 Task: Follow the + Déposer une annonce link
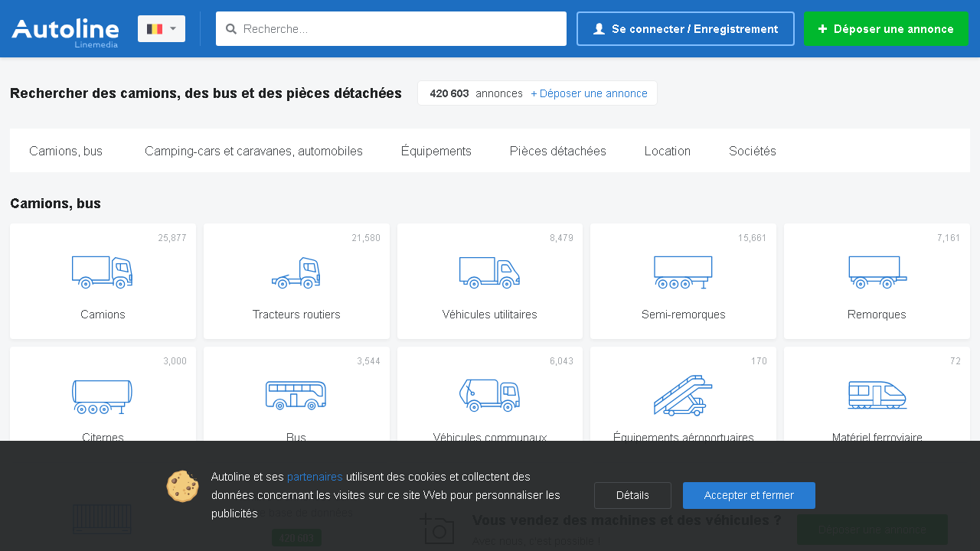[x=589, y=93]
